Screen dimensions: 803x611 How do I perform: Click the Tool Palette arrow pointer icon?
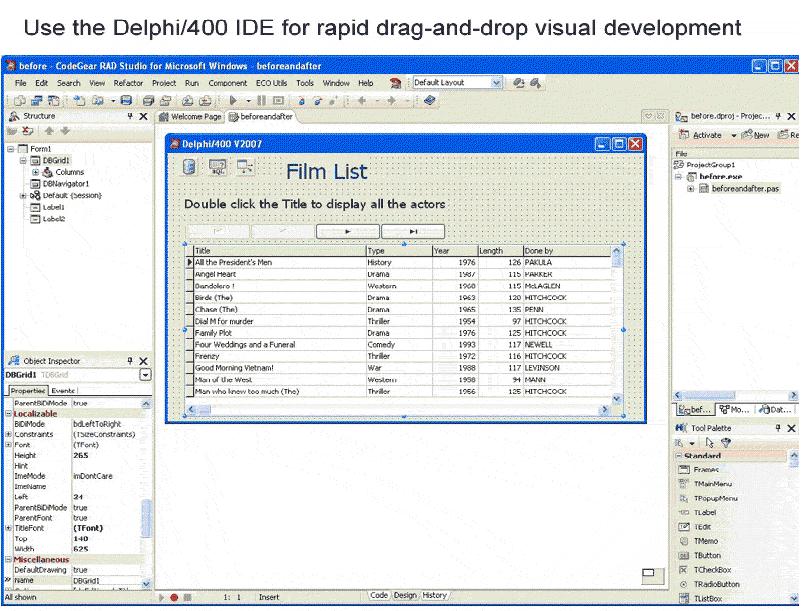coord(709,443)
